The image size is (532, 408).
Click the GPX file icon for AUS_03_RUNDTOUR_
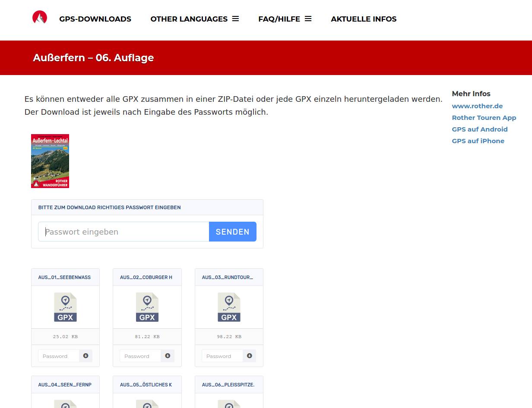tap(229, 307)
